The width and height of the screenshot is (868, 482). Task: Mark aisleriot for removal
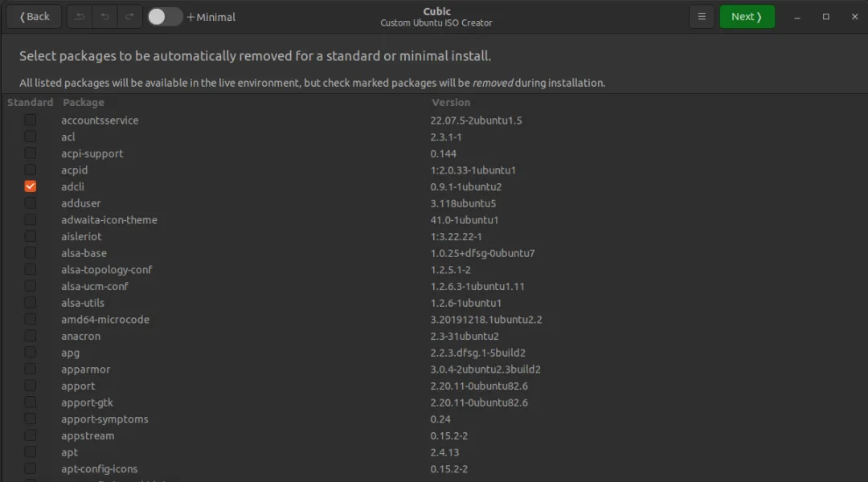(x=31, y=236)
